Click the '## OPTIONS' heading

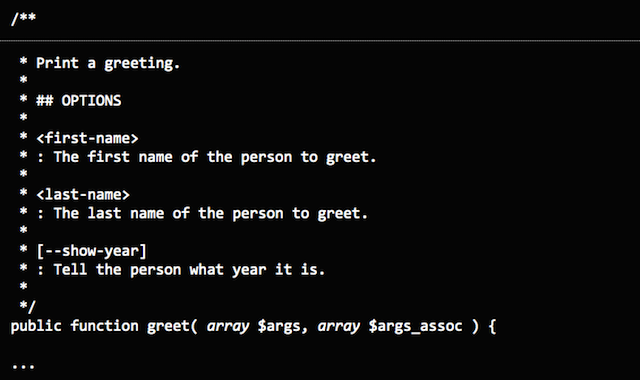[x=78, y=100]
